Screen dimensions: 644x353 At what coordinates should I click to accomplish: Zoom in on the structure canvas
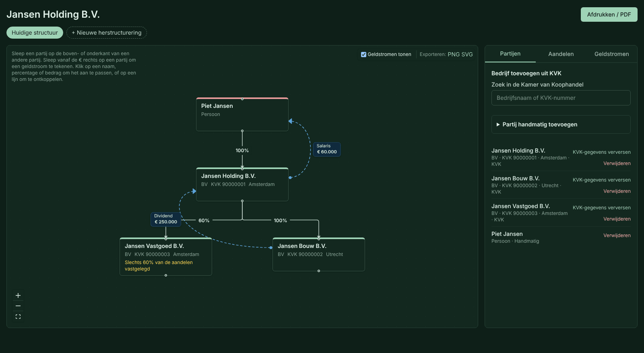point(18,295)
